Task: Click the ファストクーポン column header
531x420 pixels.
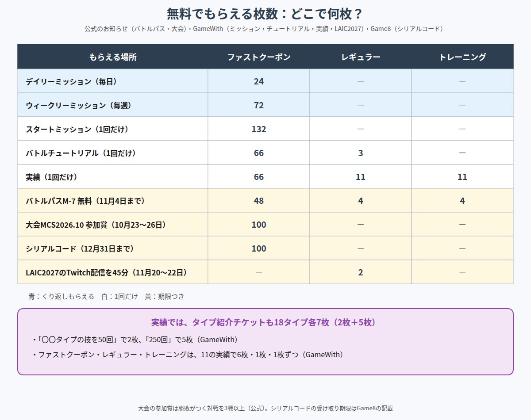Action: (259, 57)
